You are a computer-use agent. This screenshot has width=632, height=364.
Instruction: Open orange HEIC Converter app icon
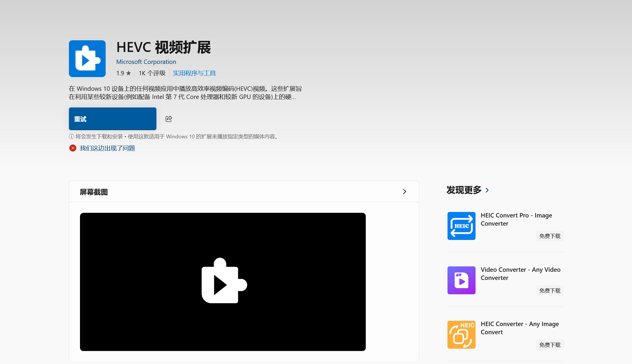(x=461, y=335)
